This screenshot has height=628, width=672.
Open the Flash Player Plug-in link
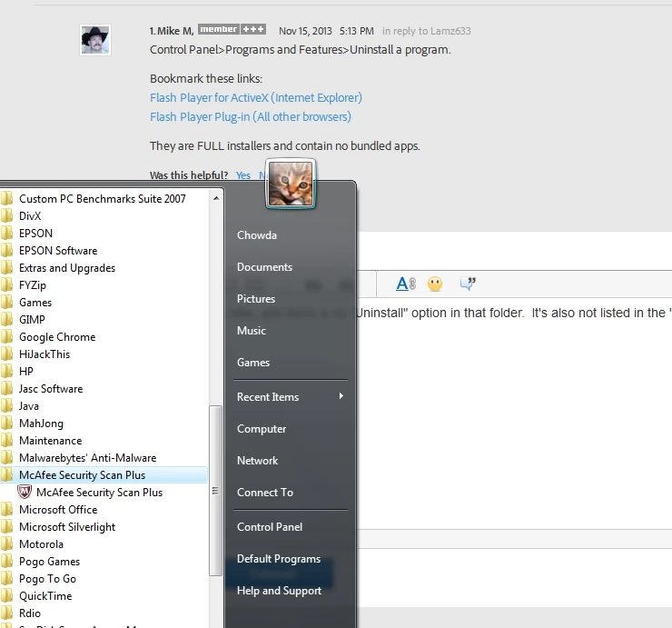coord(251,116)
